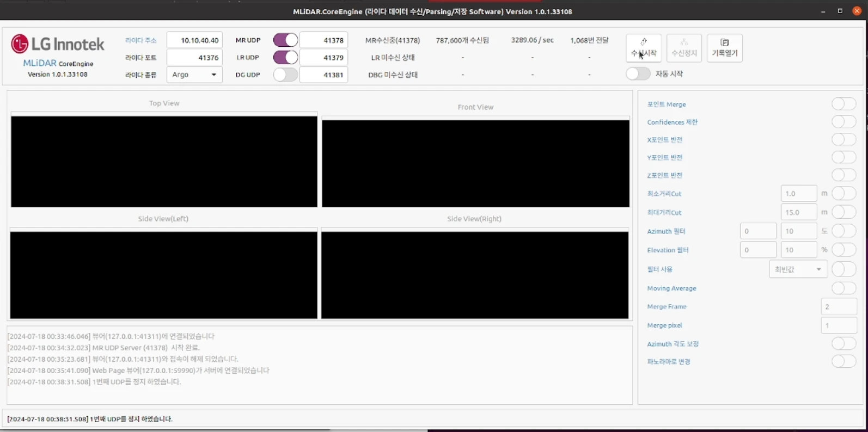Click the Azimuth 필터 maximum field
Screen dimensions: 868x432
pos(799,231)
